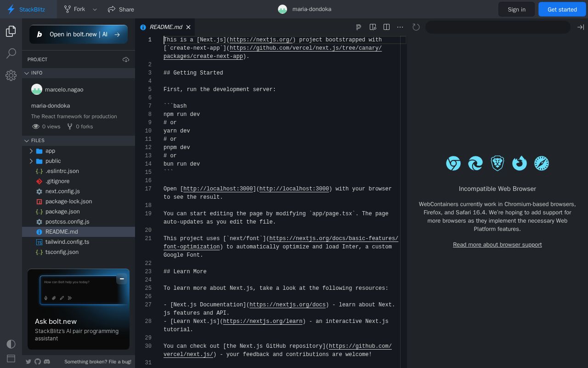Click the Firefox browser icon
588x368 pixels.
(520, 163)
